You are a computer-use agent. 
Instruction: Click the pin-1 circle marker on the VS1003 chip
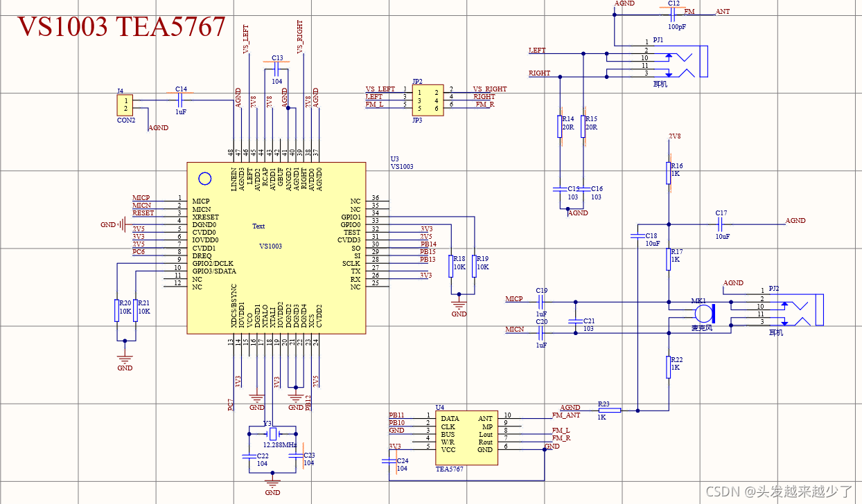coord(204,179)
